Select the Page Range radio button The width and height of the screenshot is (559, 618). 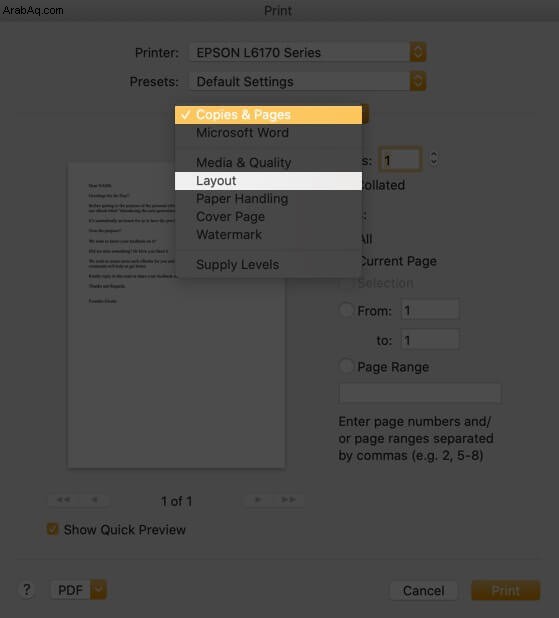346,366
